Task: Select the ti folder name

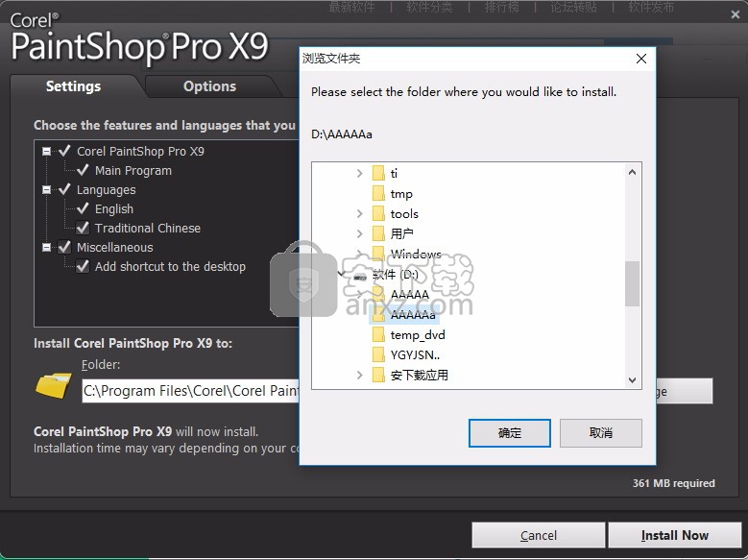Action: [394, 173]
